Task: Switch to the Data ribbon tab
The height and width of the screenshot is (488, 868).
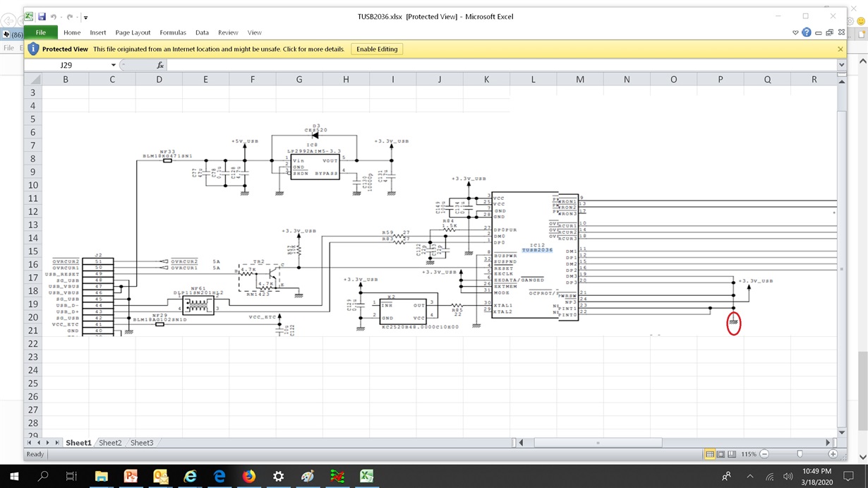Action: click(x=202, y=32)
